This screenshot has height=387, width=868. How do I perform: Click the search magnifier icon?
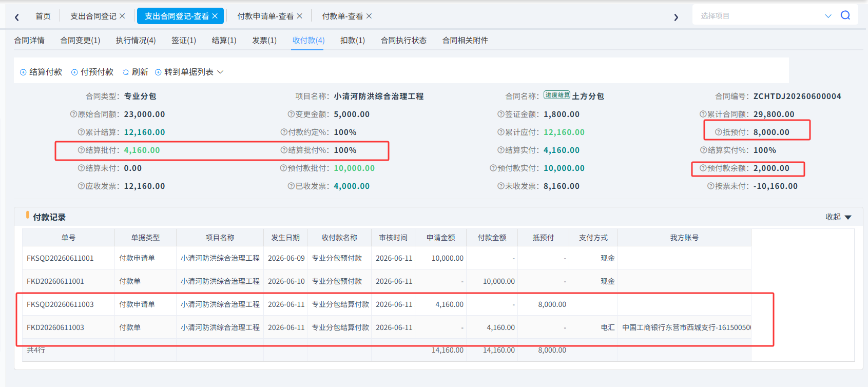click(x=845, y=15)
